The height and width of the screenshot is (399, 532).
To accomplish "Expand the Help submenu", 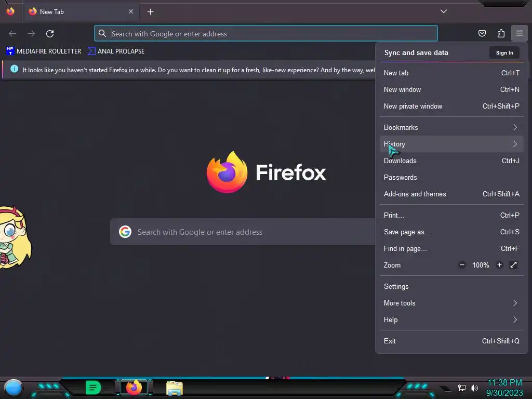I will pos(451,320).
